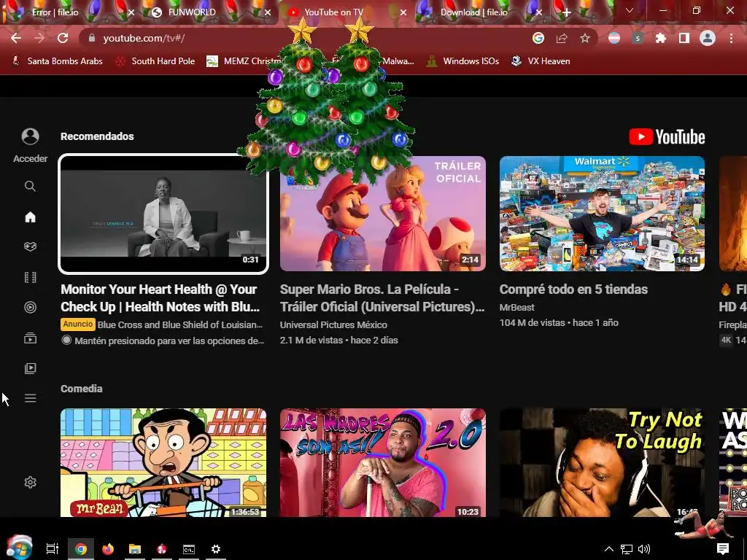
Task: Open the hamburger menu icon in sidebar
Action: (30, 398)
